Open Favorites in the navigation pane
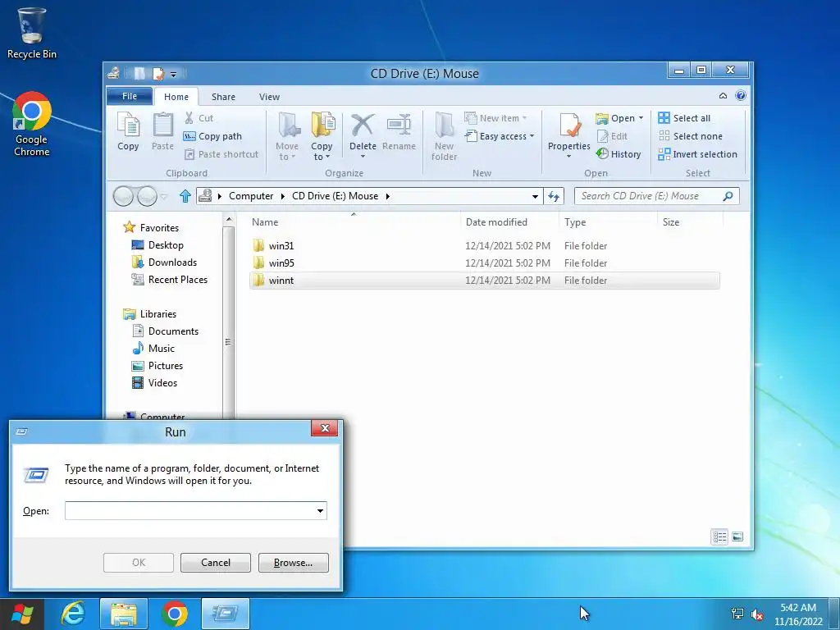This screenshot has width=840, height=630. click(152, 228)
